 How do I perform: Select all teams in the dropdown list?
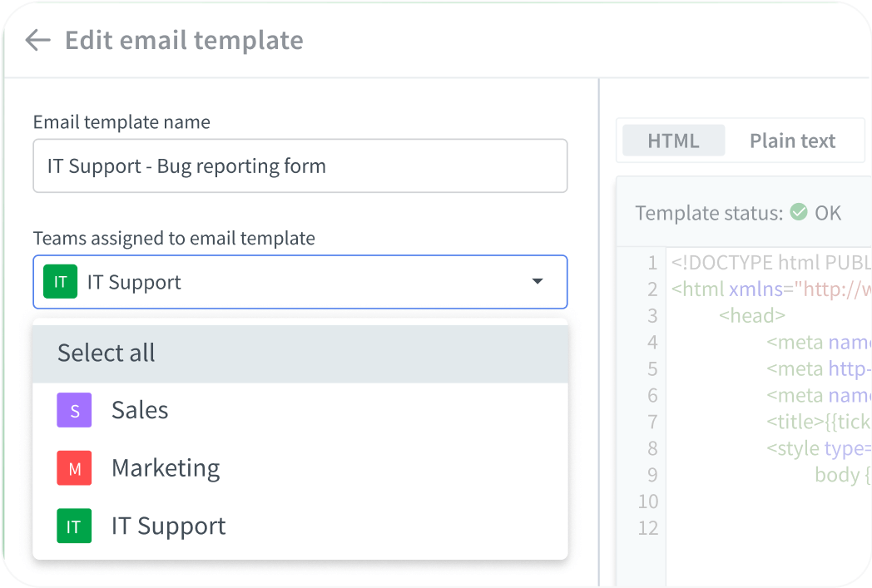(106, 353)
